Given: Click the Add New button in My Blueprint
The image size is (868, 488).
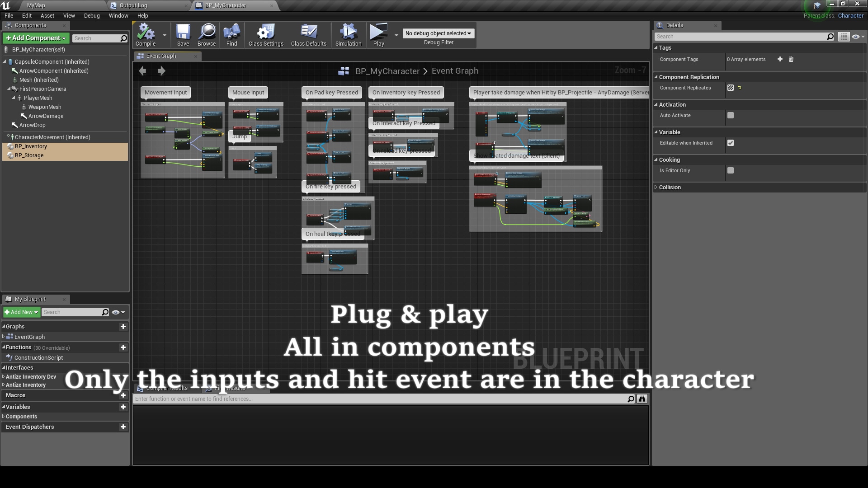Looking at the screenshot, I should point(21,312).
